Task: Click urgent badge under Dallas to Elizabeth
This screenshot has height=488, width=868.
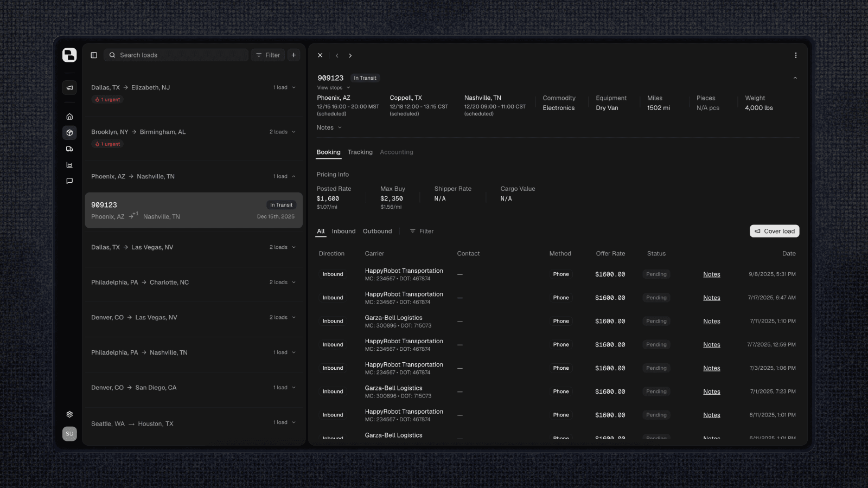Action: point(108,100)
